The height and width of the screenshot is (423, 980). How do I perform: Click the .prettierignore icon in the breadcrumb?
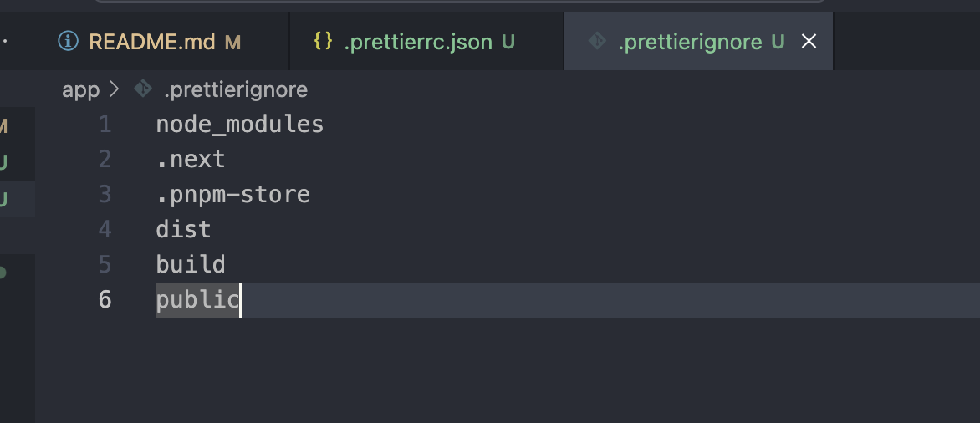143,89
